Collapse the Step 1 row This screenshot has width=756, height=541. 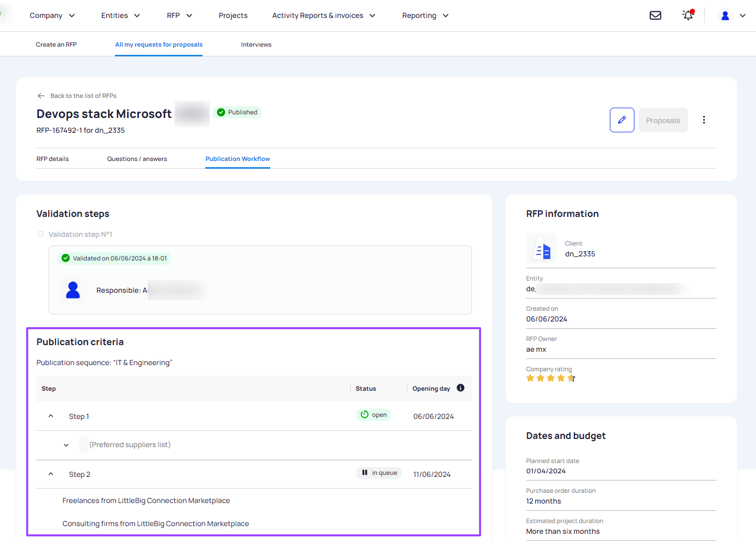point(51,416)
